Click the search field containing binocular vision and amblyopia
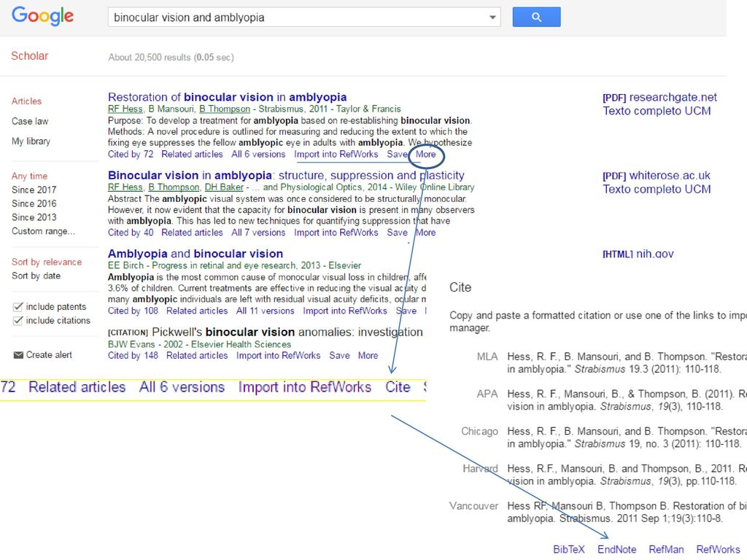The image size is (747, 560). coord(304,17)
